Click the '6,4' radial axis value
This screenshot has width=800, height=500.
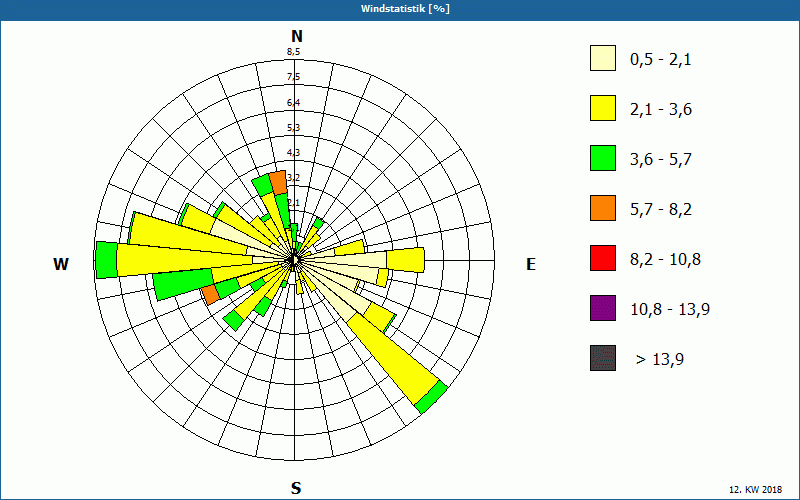(x=293, y=103)
